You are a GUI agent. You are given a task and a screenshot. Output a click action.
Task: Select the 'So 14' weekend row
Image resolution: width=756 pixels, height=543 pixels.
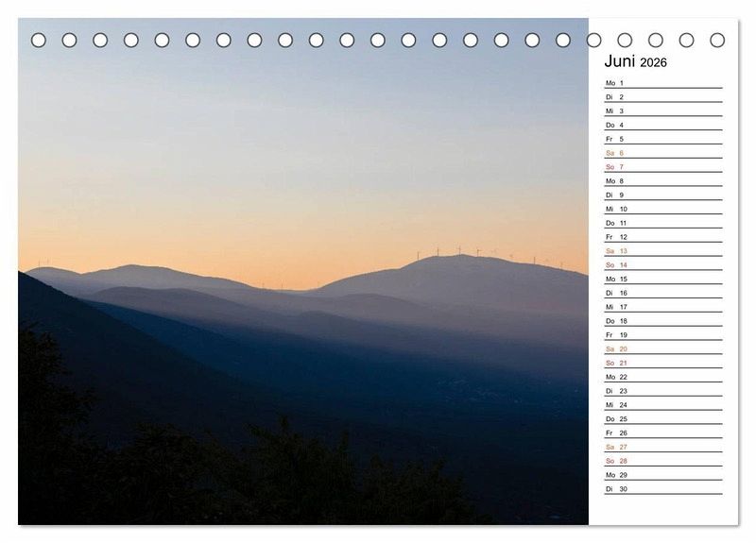(663, 264)
